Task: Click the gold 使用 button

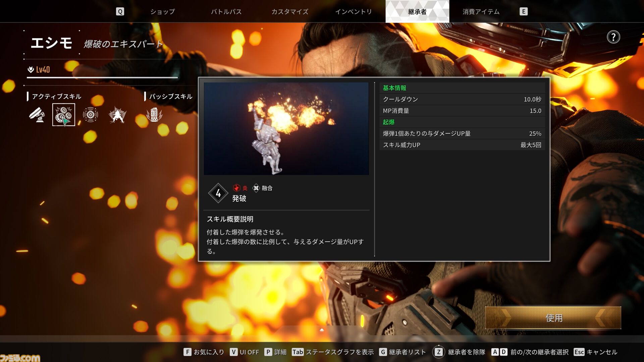Action: (553, 318)
